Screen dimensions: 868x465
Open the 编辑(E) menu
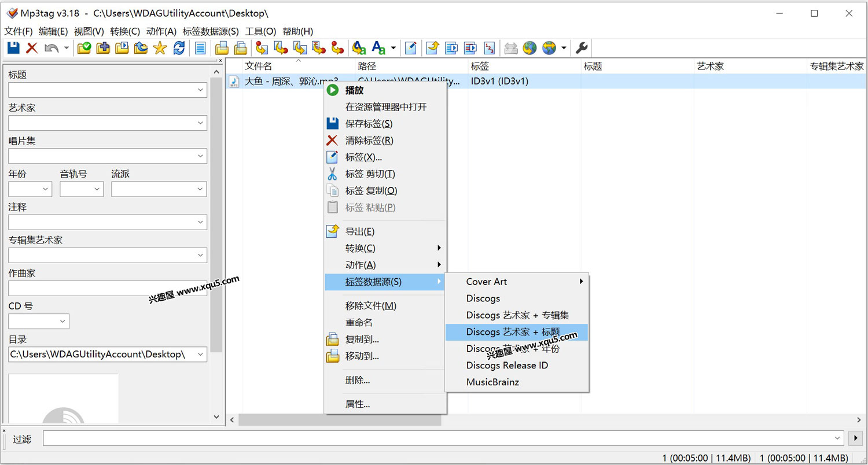(53, 31)
